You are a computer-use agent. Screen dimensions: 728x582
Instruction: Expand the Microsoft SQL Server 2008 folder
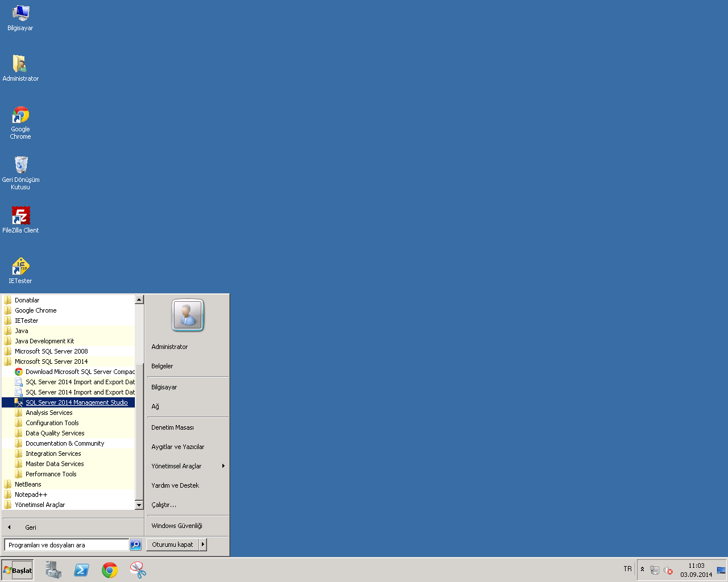tap(68, 351)
